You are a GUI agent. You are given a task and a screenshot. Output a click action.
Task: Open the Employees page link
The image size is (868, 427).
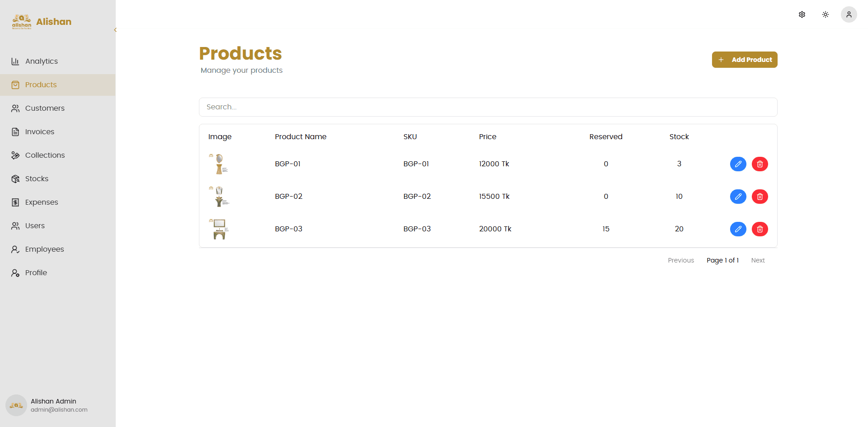point(57,249)
